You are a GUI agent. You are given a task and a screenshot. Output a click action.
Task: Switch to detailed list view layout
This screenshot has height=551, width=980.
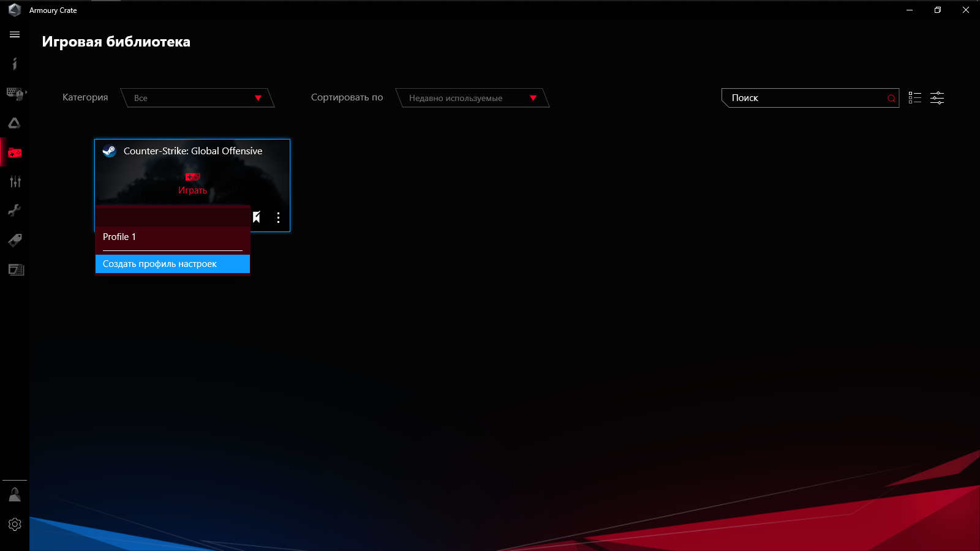915,97
